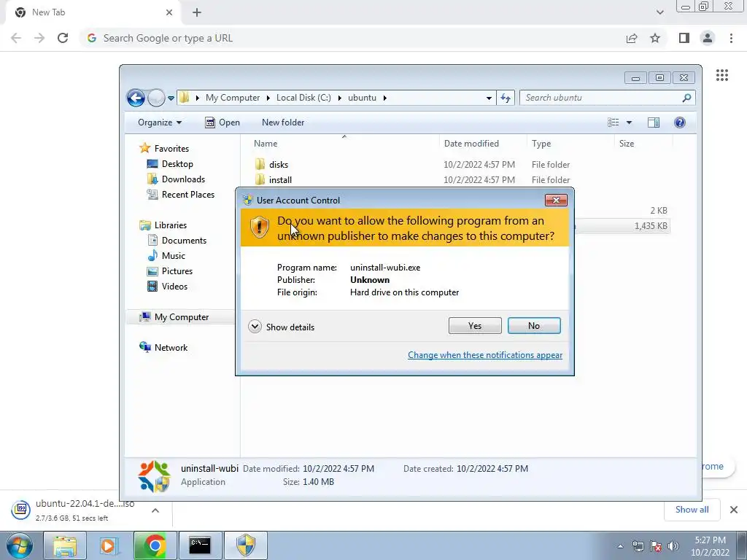The width and height of the screenshot is (747, 560).
Task: Click the search magnifier icon in explorer
Action: [686, 98]
